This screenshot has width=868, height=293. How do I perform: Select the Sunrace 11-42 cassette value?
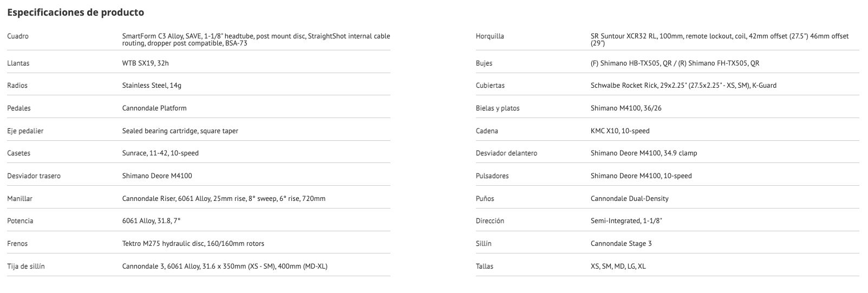[x=160, y=153]
